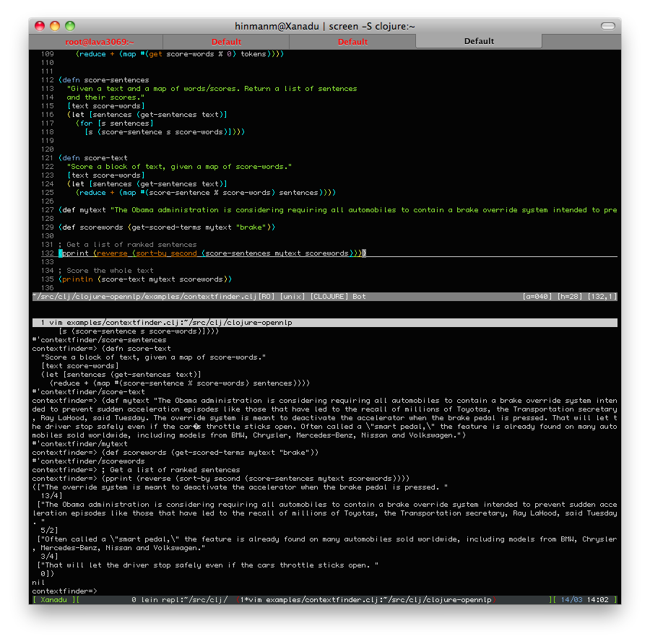Click 'The override system is meant' result sentence
The width and height of the screenshot is (650, 644).
point(240,487)
